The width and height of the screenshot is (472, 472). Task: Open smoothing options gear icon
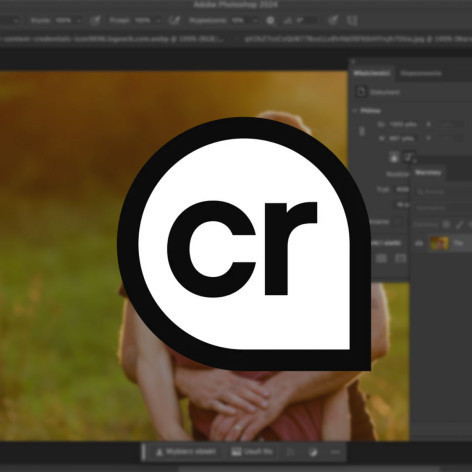[x=271, y=21]
